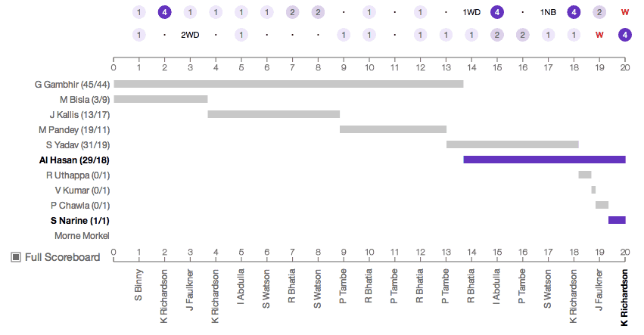The width and height of the screenshot is (644, 335).
Task: Select S Narine's purple innings bar
Action: pos(617,220)
